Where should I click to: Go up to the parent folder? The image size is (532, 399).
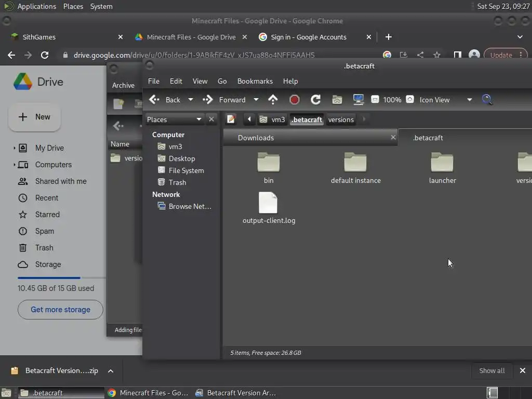pos(273,100)
